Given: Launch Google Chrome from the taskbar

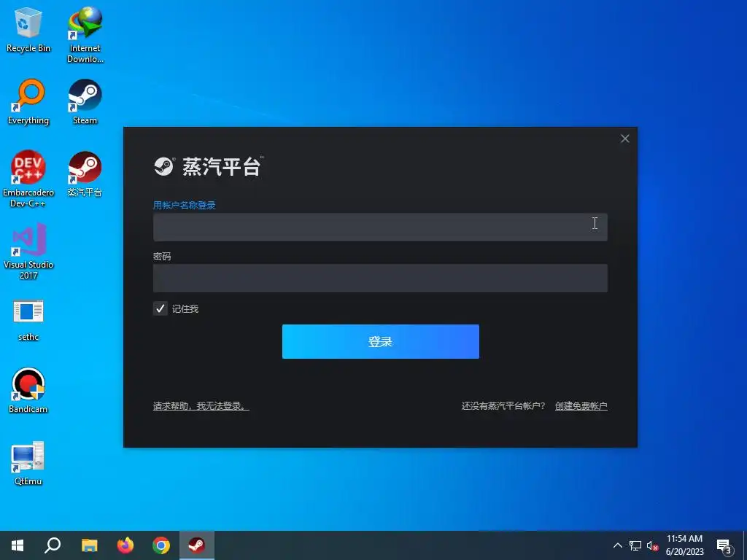Looking at the screenshot, I should click(x=161, y=545).
